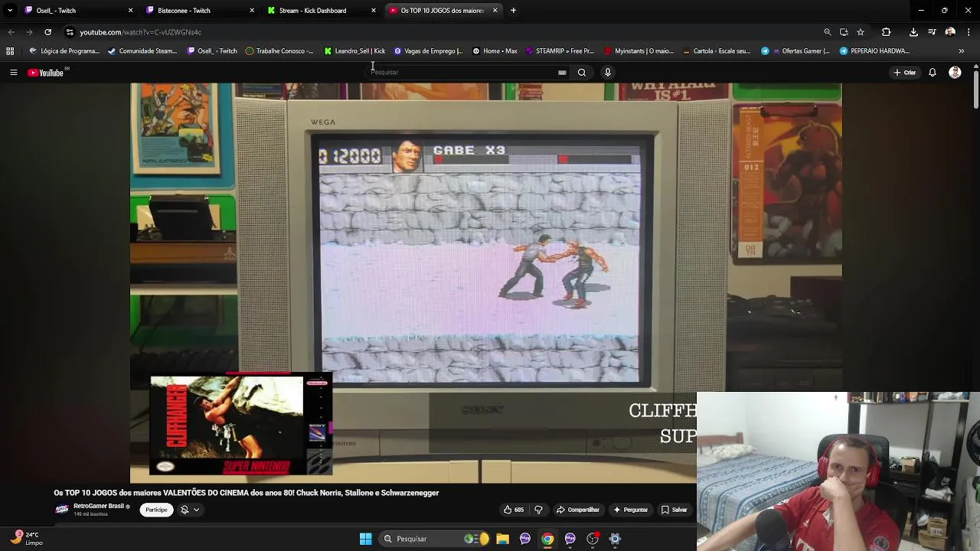Image resolution: width=980 pixels, height=551 pixels.
Task: Open the media control icon in browser toolbar
Action: click(x=932, y=32)
